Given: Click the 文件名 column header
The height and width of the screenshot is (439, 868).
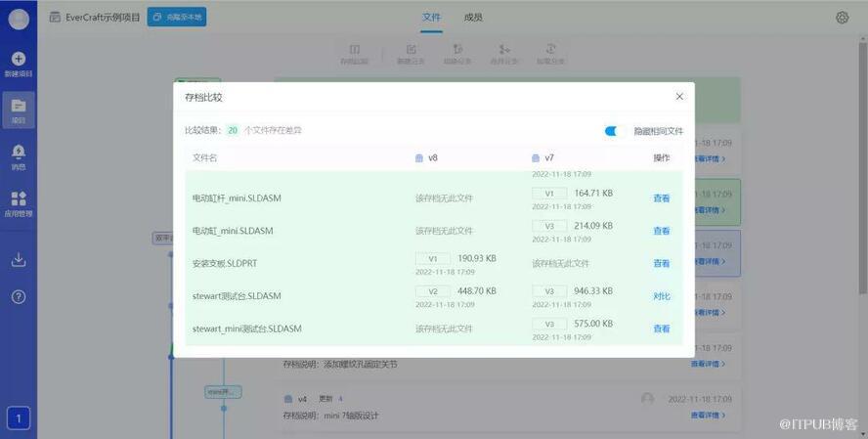Looking at the screenshot, I should coord(205,158).
